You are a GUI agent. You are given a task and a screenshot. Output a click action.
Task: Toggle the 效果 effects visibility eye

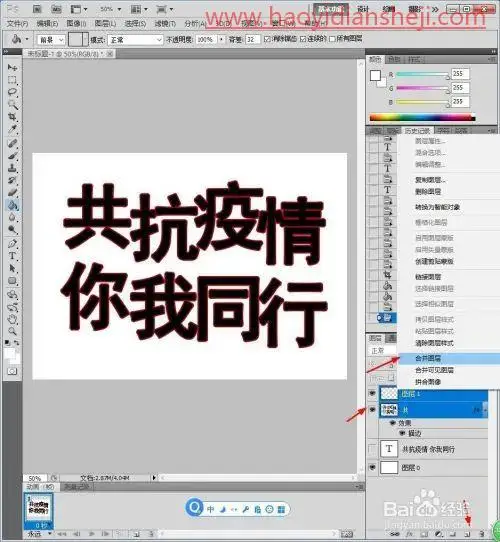393,423
